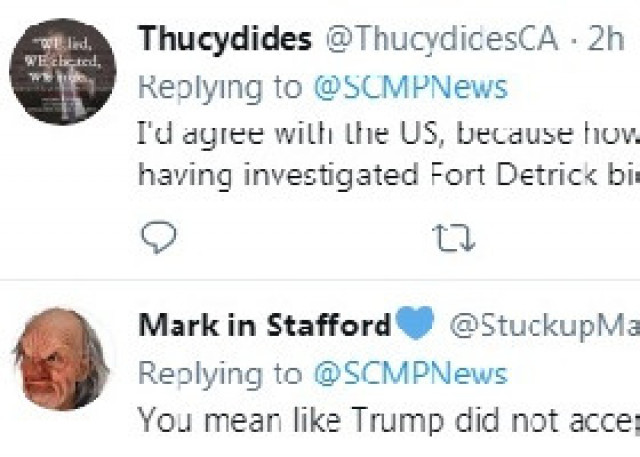Click "Replying to" text in Thucydides' tweet
This screenshot has height=457, width=640.
click(x=218, y=87)
